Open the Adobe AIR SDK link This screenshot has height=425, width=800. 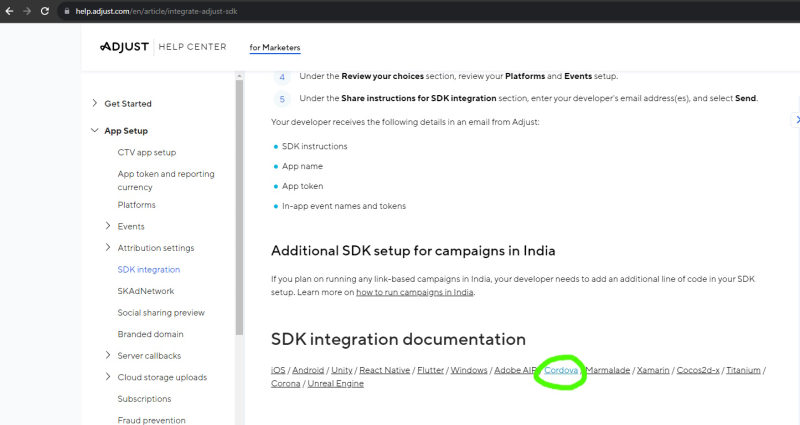pyautogui.click(x=514, y=370)
